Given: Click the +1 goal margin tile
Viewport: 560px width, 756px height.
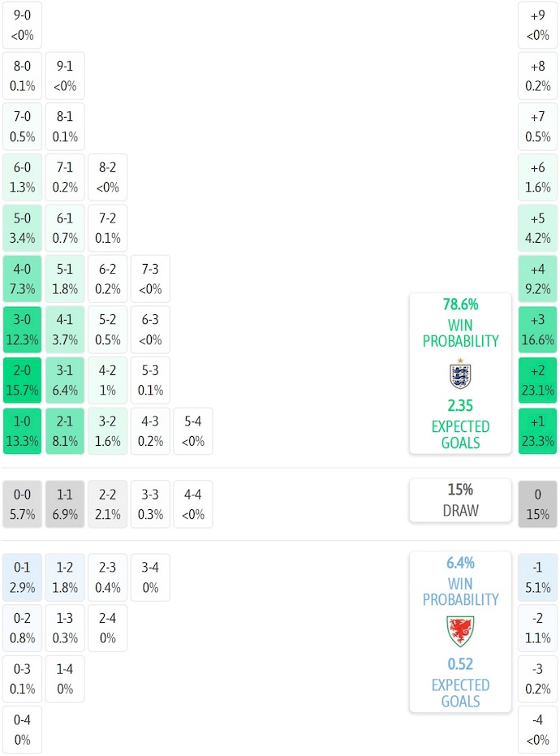Looking at the screenshot, I should pos(537,431).
